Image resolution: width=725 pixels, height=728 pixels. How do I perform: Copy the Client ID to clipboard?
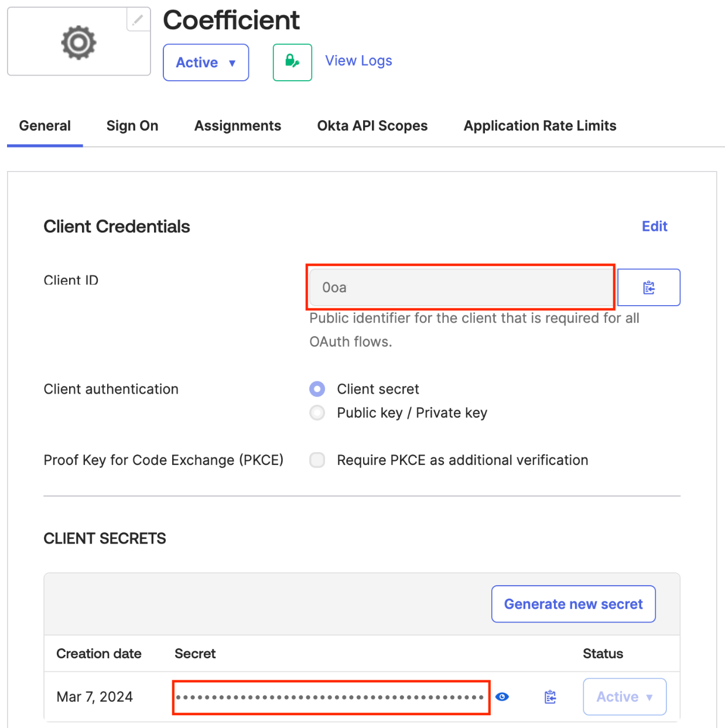tap(649, 288)
